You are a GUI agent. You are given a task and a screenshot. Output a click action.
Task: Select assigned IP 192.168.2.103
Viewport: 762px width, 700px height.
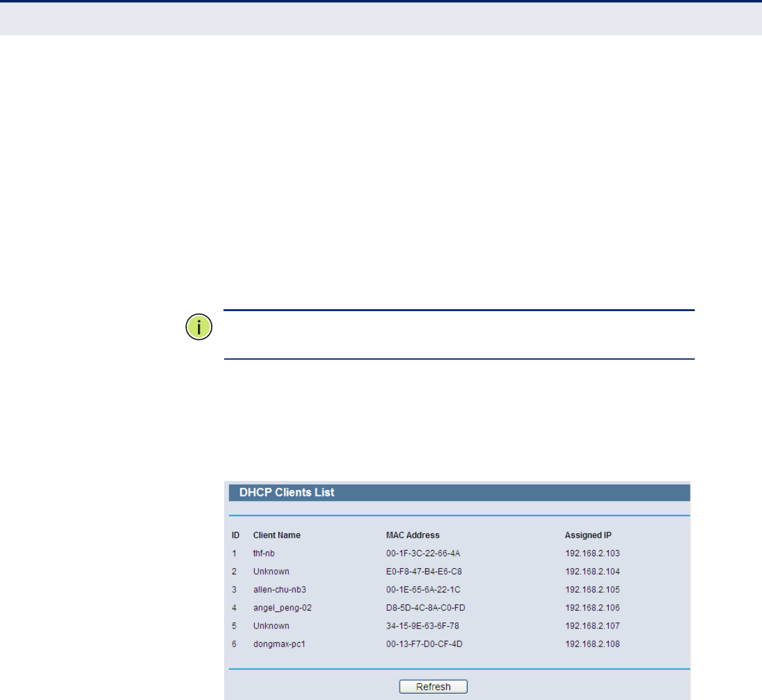[x=593, y=553]
